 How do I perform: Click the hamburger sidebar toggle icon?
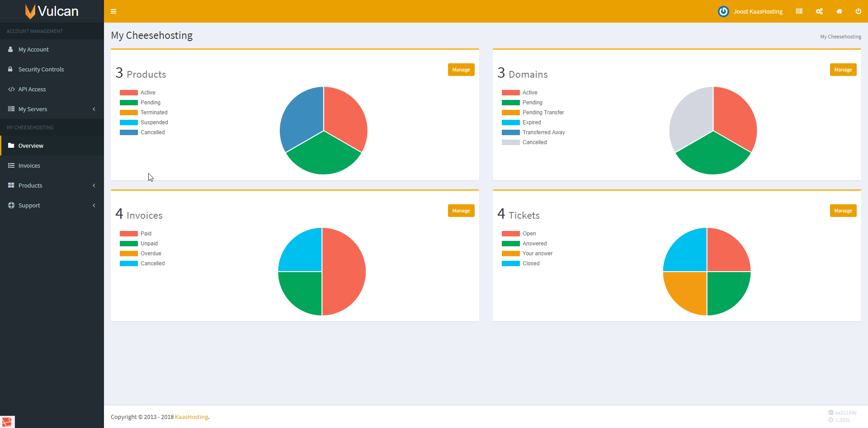coord(113,11)
